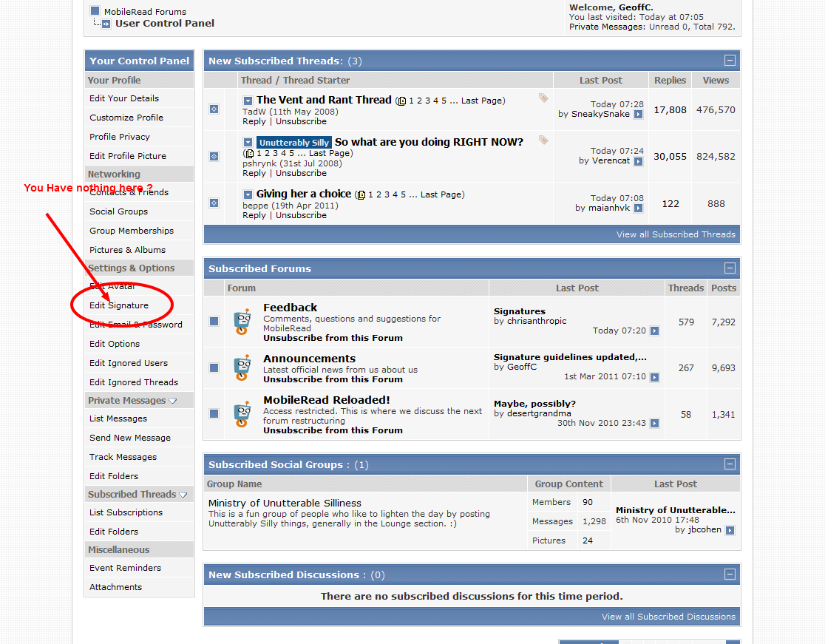This screenshot has height=644, width=825.
Task: Open Edit Ignored Users menu item
Action: click(x=129, y=363)
